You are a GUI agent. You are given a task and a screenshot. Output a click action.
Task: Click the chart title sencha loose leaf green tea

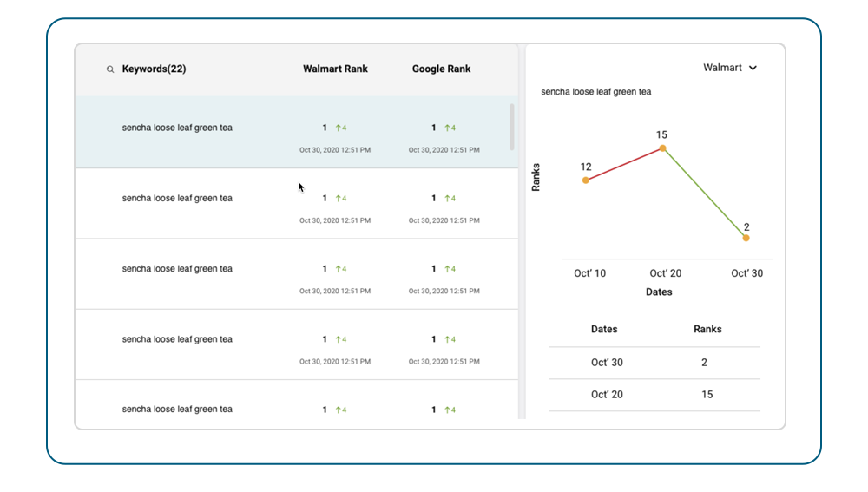pos(595,92)
